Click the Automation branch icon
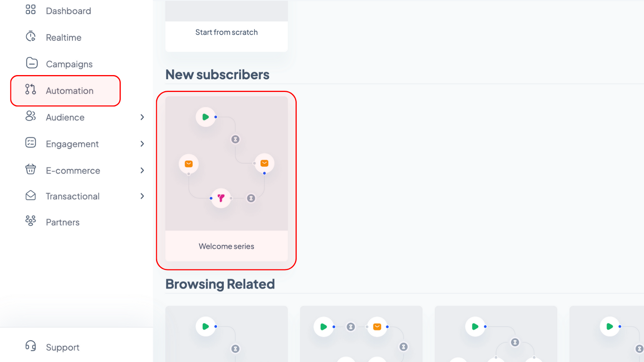 pos(31,89)
